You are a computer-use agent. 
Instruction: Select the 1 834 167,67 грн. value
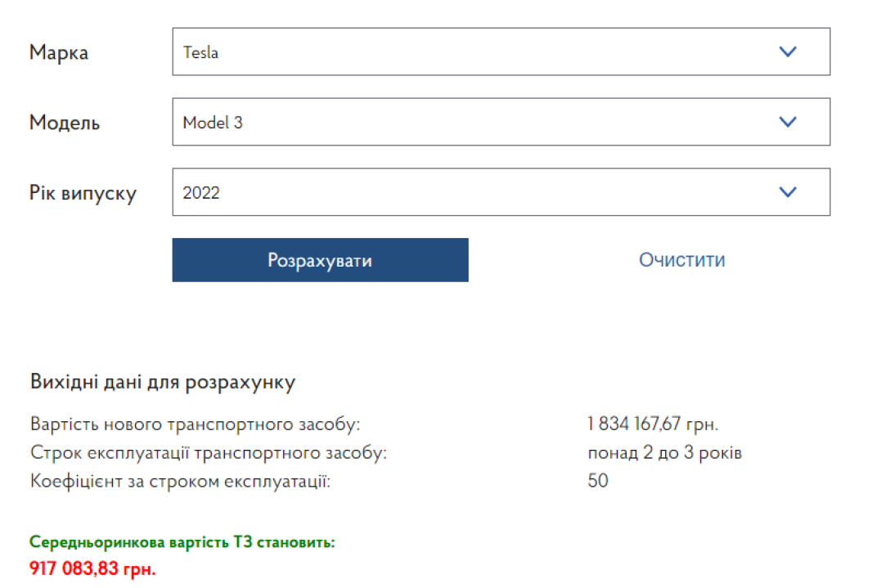tap(652, 424)
